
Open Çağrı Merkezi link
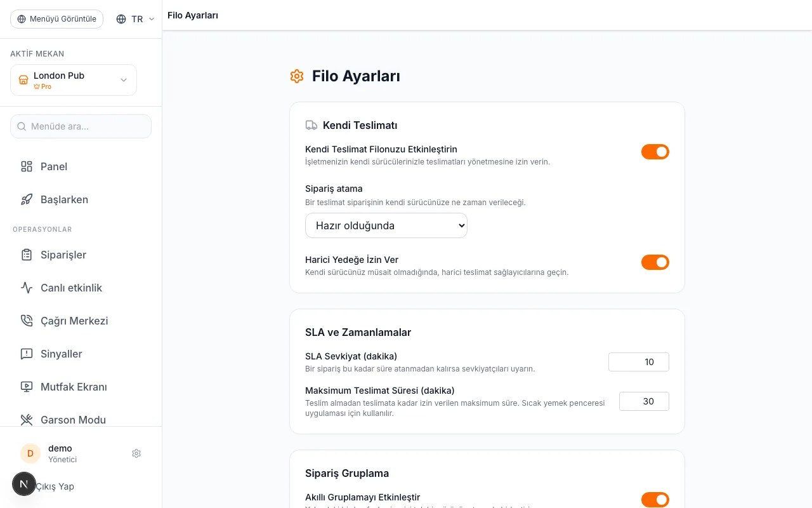[81, 321]
